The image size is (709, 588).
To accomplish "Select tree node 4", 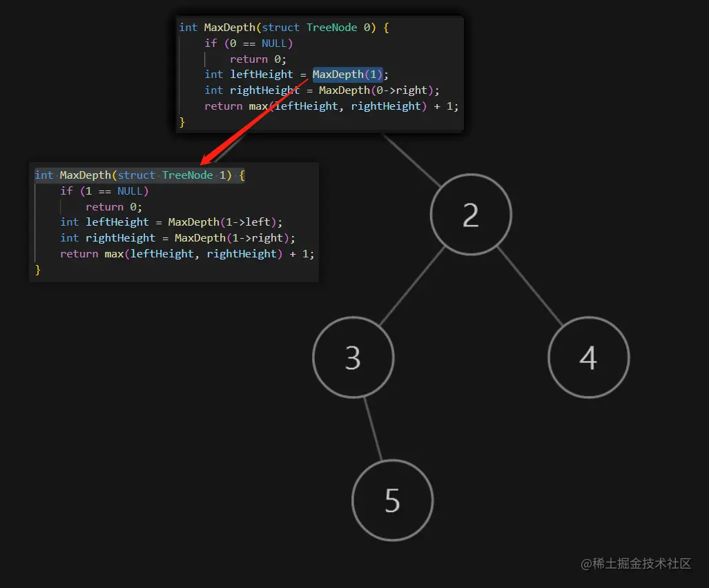I will click(x=588, y=357).
